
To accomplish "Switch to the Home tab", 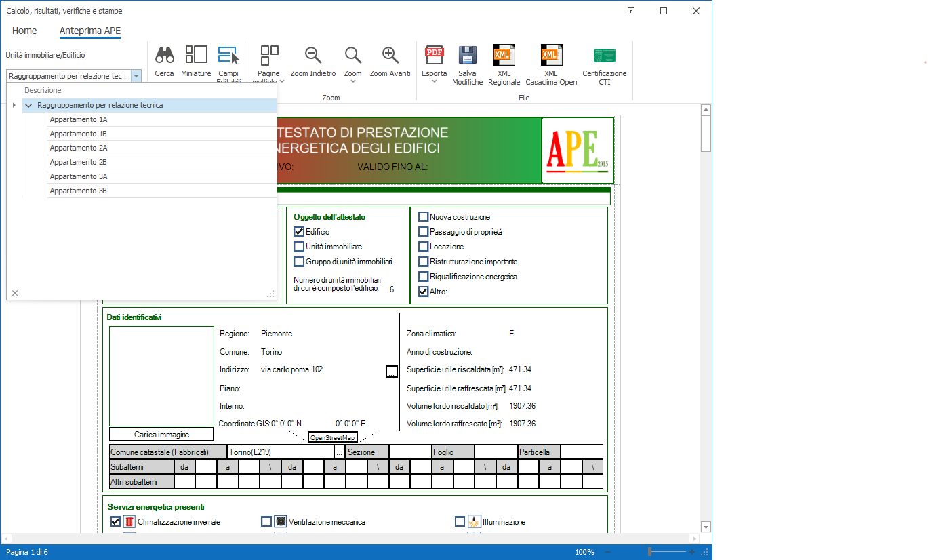I will click(x=24, y=31).
